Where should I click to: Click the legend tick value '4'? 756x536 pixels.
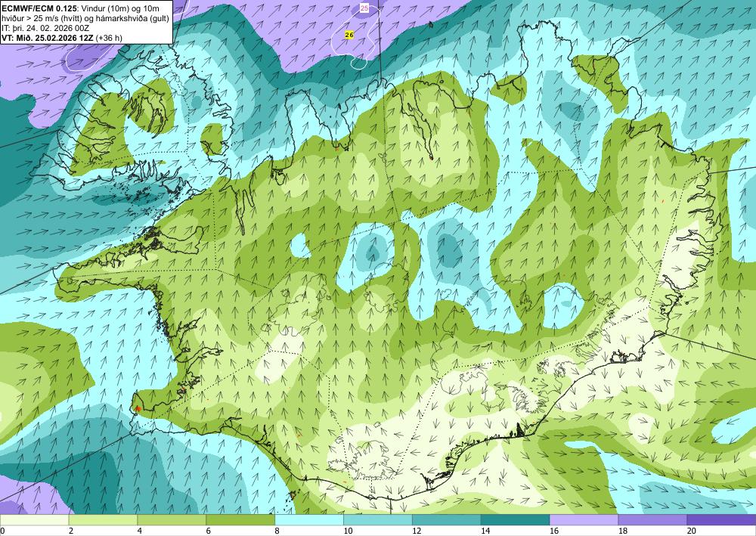tap(140, 531)
